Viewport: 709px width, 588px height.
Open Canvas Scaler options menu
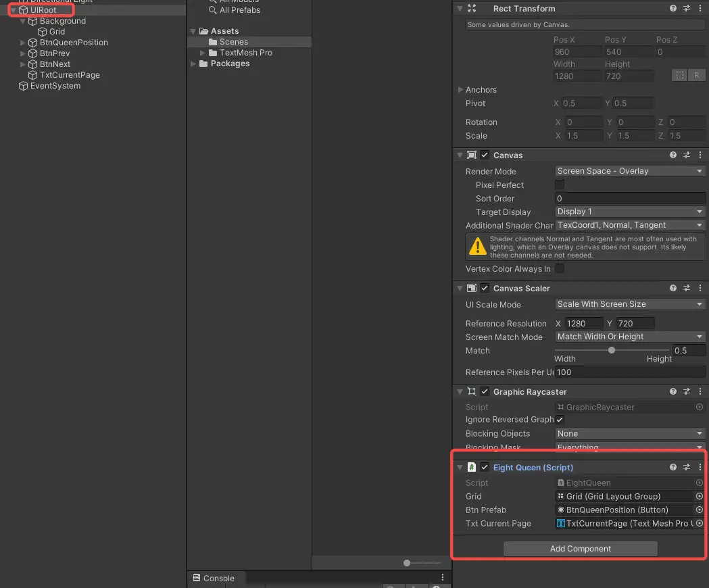(x=700, y=288)
